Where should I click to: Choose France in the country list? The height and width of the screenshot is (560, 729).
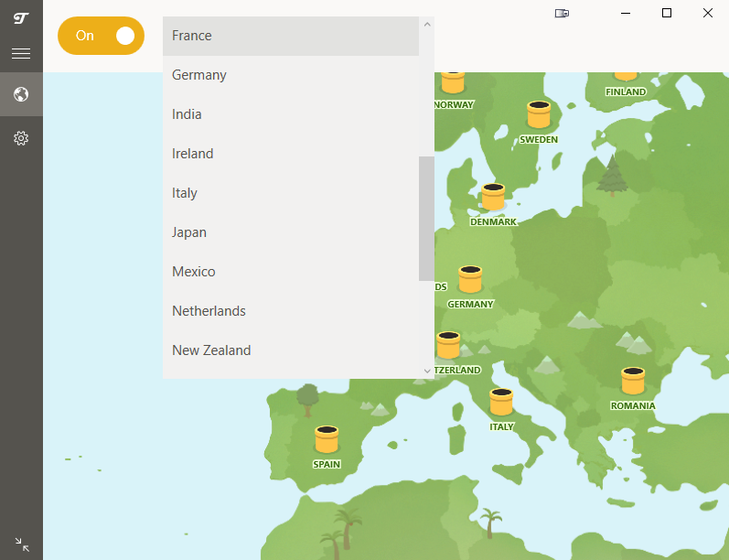[291, 36]
